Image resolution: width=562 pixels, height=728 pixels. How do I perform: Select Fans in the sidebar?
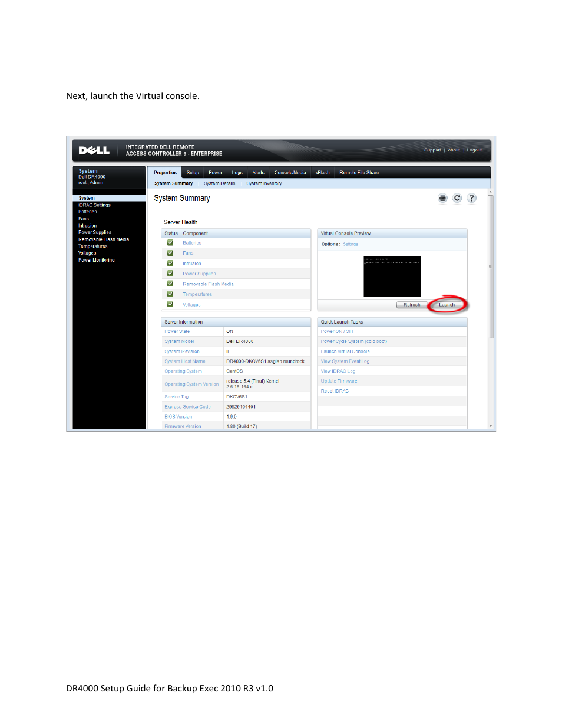pyautogui.click(x=84, y=219)
